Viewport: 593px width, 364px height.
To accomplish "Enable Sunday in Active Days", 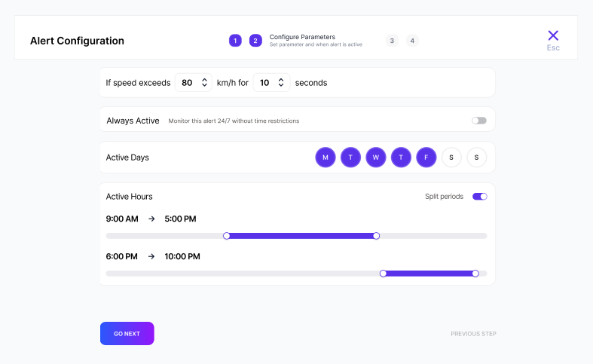I will (x=476, y=158).
